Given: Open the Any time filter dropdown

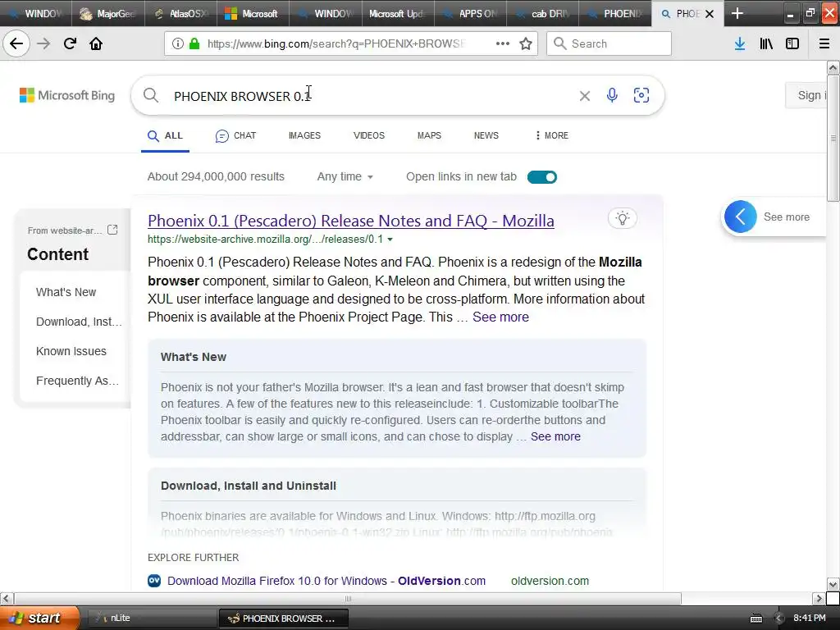Looking at the screenshot, I should 345,177.
